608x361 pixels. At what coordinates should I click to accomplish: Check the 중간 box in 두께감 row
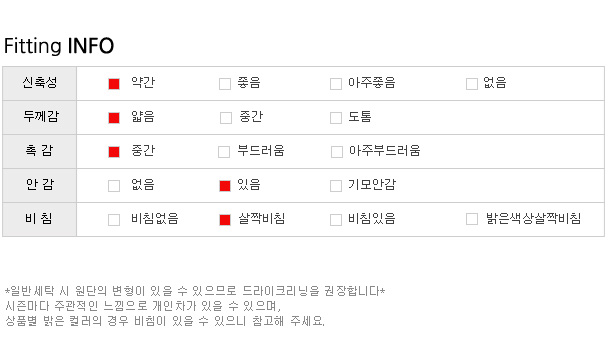coord(226,118)
